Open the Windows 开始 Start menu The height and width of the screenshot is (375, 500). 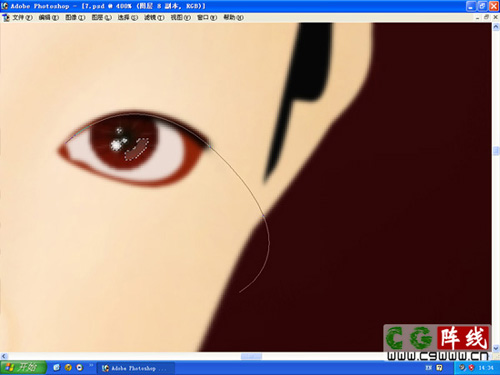[x=23, y=368]
